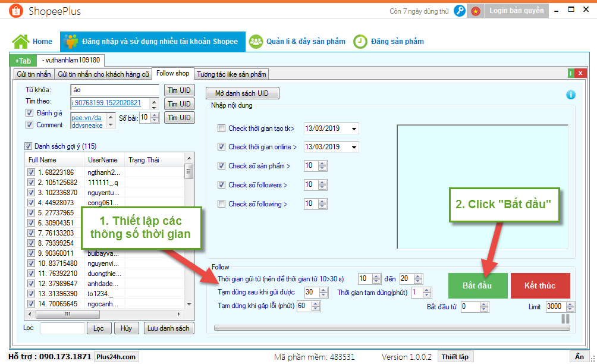Toggle Check số followers checkbox
Screen dimensions: 597x364
221,184
